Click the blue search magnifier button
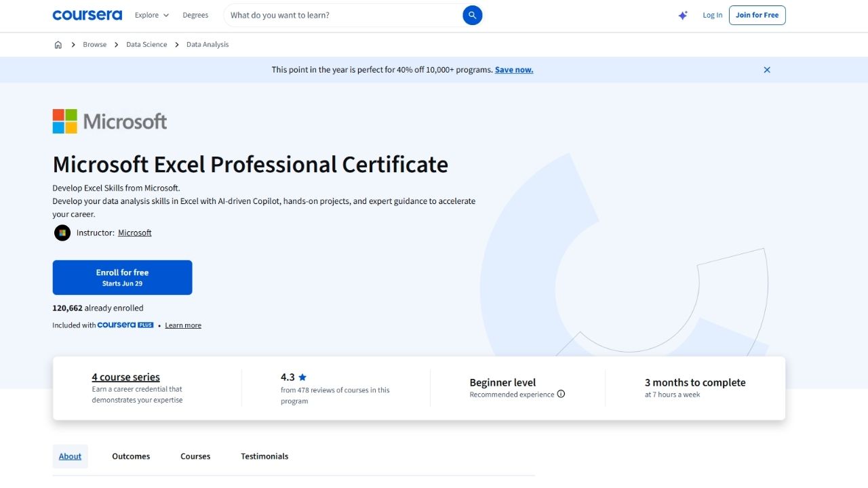The width and height of the screenshot is (868, 488). pyautogui.click(x=473, y=15)
